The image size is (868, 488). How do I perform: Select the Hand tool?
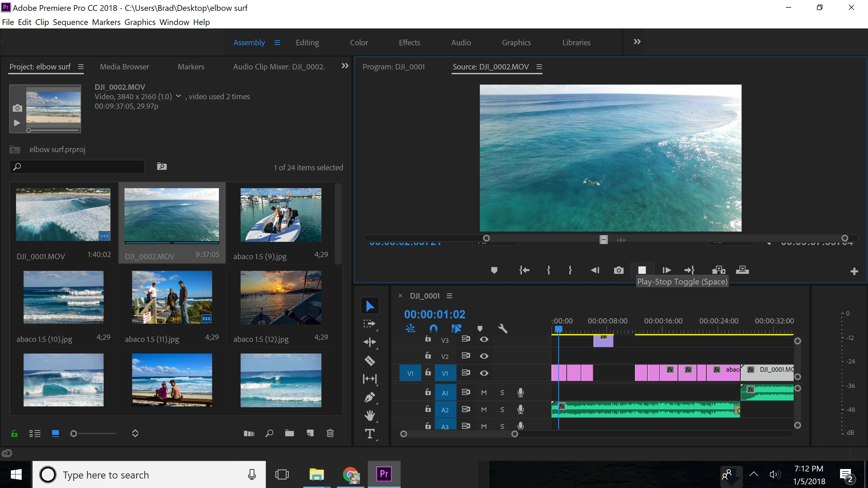pyautogui.click(x=370, y=415)
